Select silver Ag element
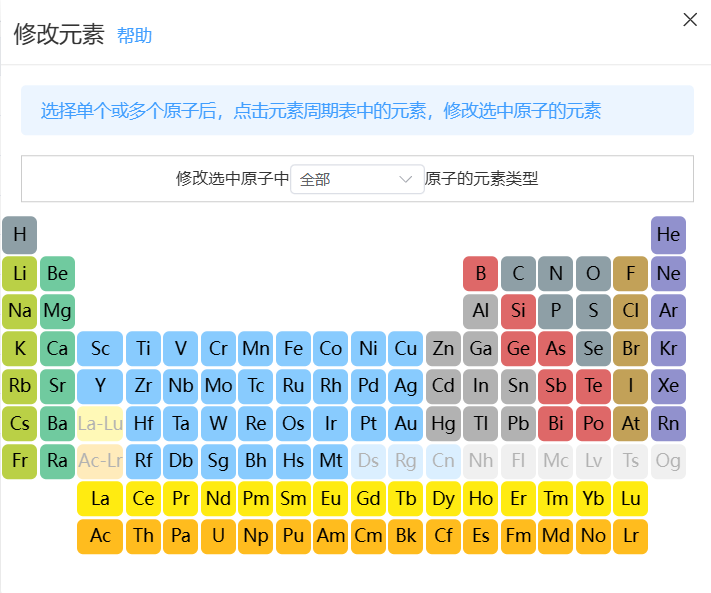The width and height of the screenshot is (711, 593). 405,386
